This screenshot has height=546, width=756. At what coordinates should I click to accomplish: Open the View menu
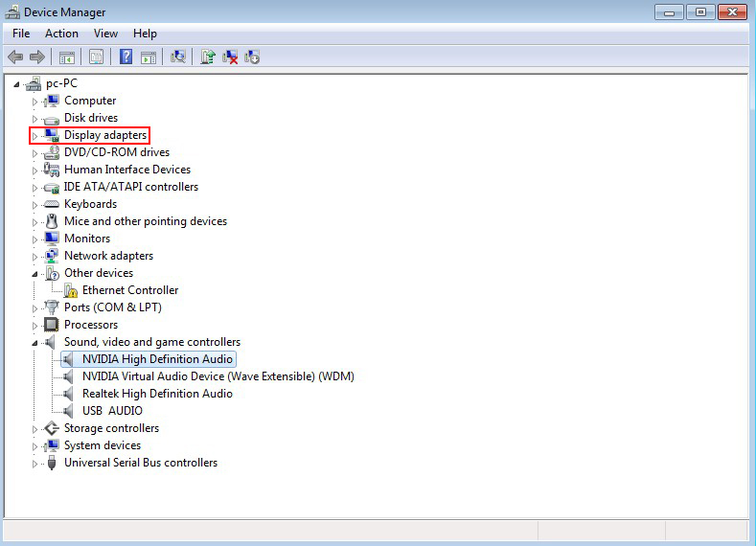[x=105, y=34]
